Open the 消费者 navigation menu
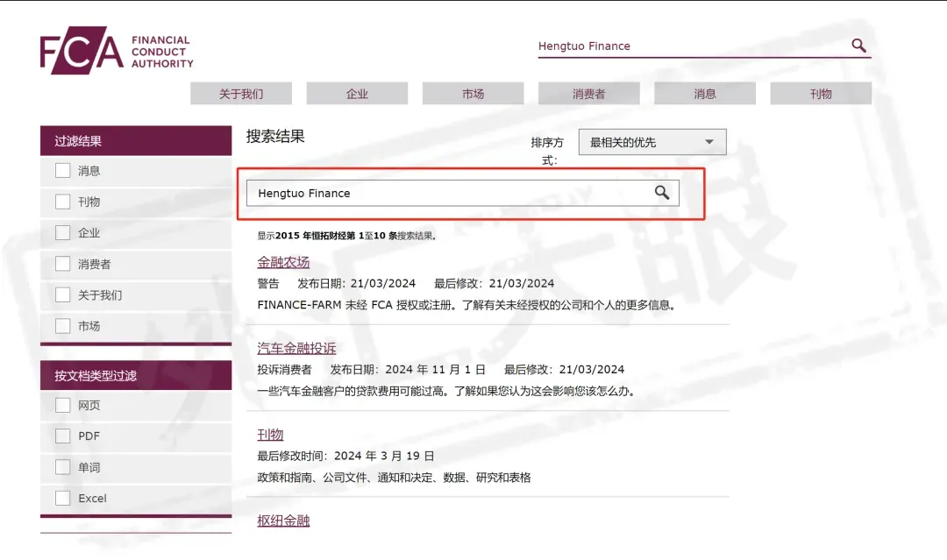Image resolution: width=947 pixels, height=560 pixels. (x=589, y=94)
